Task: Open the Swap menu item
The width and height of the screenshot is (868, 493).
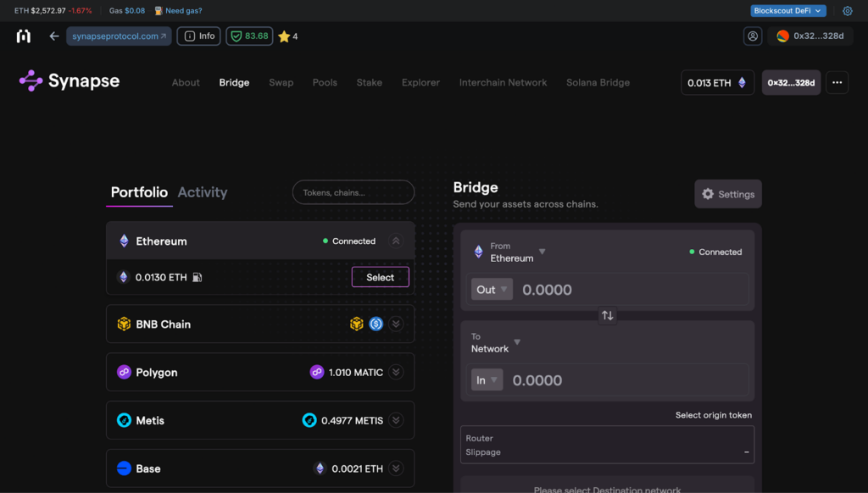Action: click(x=281, y=82)
